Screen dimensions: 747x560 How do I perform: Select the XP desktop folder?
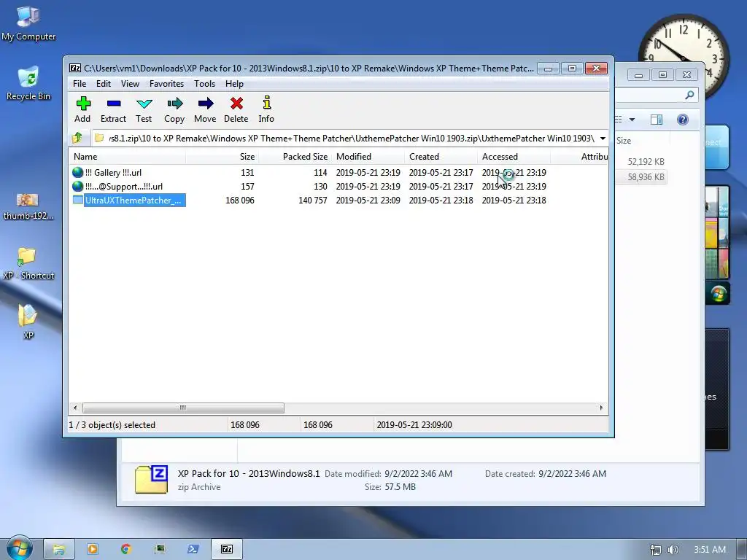coord(28,322)
